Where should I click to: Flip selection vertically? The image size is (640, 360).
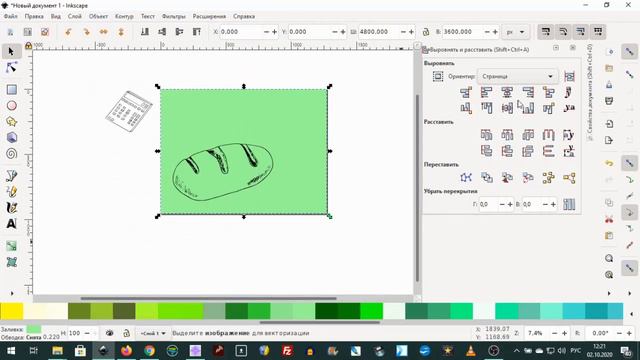point(121,32)
